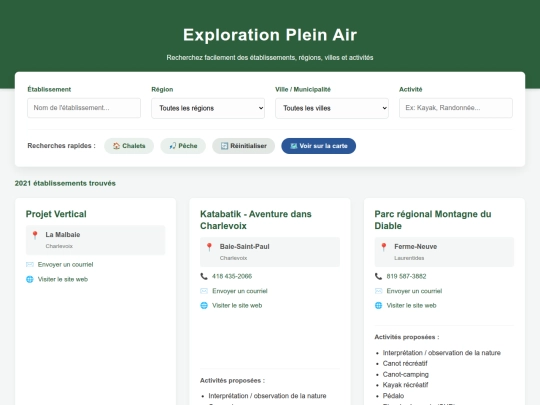Click the house icon on the Chalets chip

116,146
